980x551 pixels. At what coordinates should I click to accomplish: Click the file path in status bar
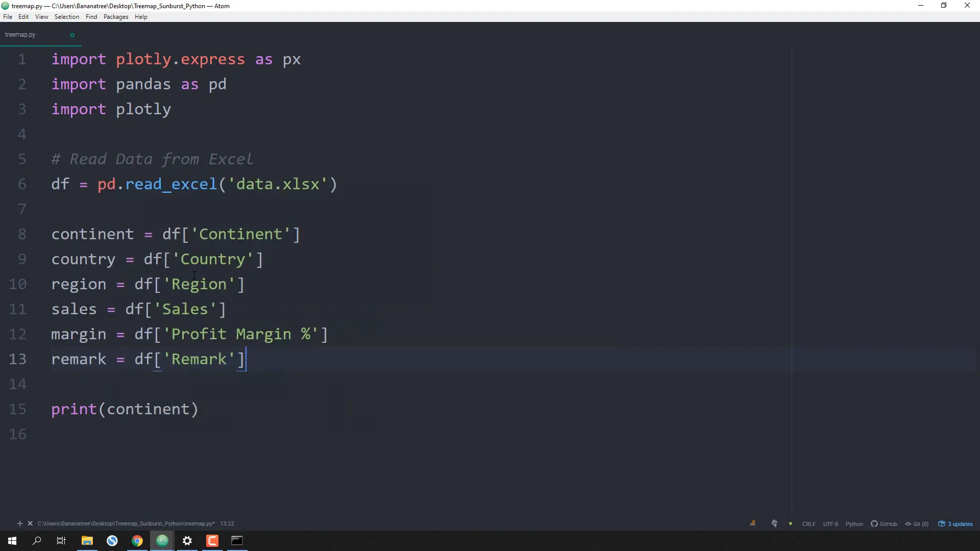(x=126, y=523)
